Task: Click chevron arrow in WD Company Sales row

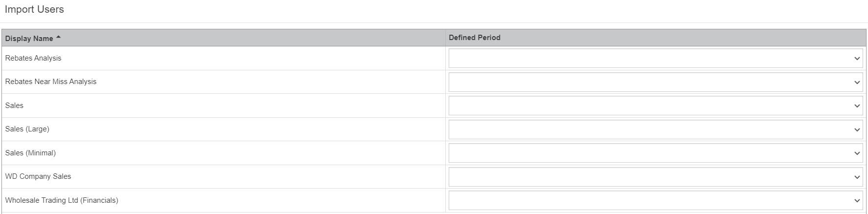Action: click(x=857, y=177)
